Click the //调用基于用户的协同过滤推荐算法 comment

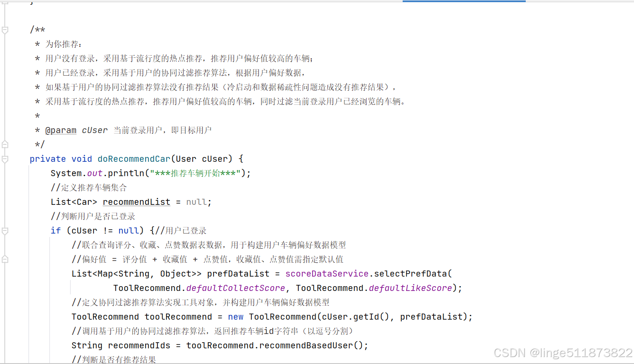tap(213, 331)
